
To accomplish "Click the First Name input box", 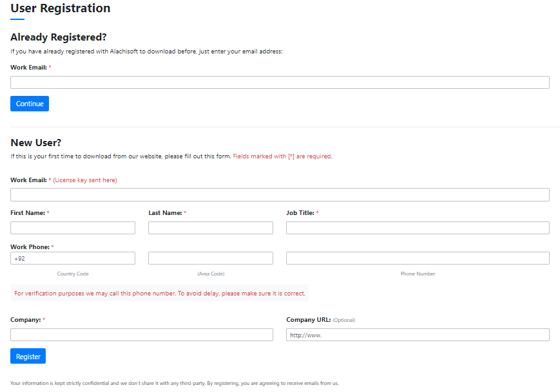I will 73,228.
